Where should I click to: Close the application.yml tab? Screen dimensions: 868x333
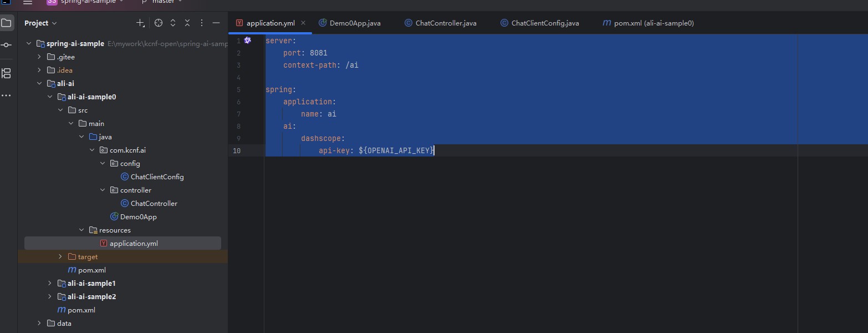coord(303,23)
